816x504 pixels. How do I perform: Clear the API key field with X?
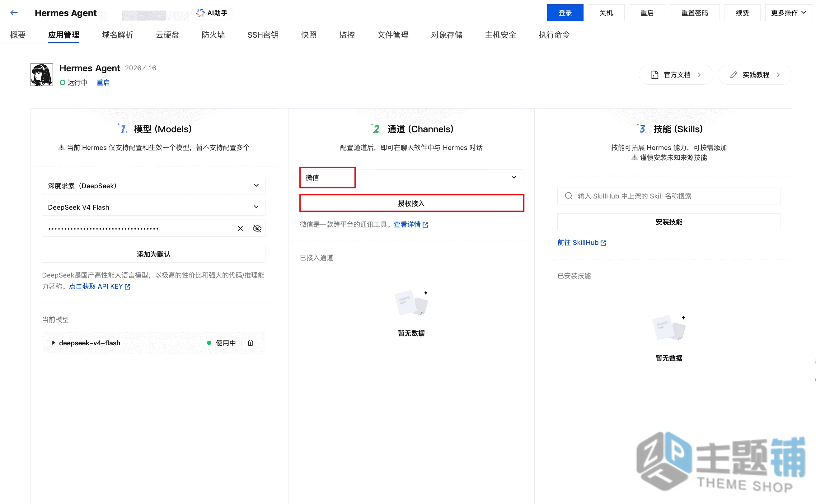coord(240,228)
